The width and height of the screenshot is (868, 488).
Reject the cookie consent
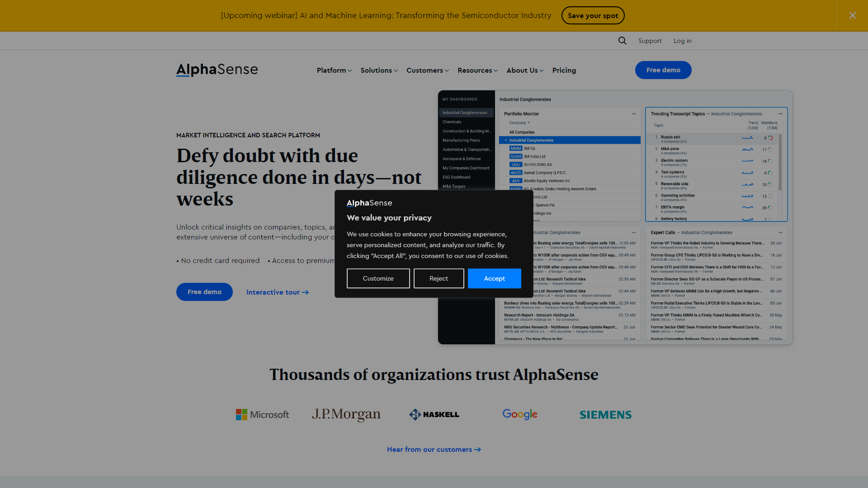pyautogui.click(x=439, y=278)
